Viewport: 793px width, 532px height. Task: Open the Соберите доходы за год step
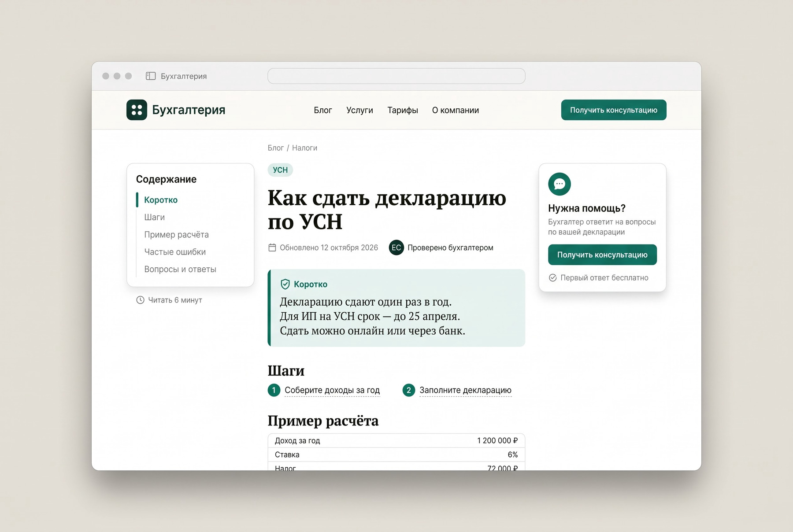pyautogui.click(x=332, y=390)
